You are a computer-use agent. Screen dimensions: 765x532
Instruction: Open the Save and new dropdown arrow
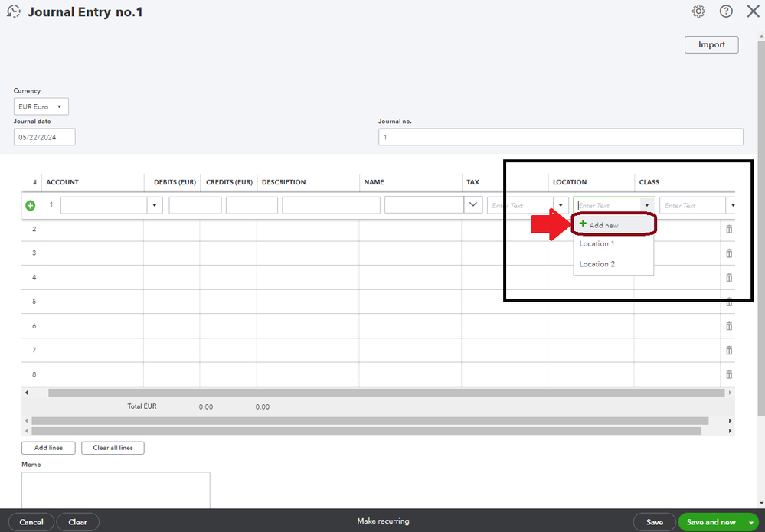(751, 522)
